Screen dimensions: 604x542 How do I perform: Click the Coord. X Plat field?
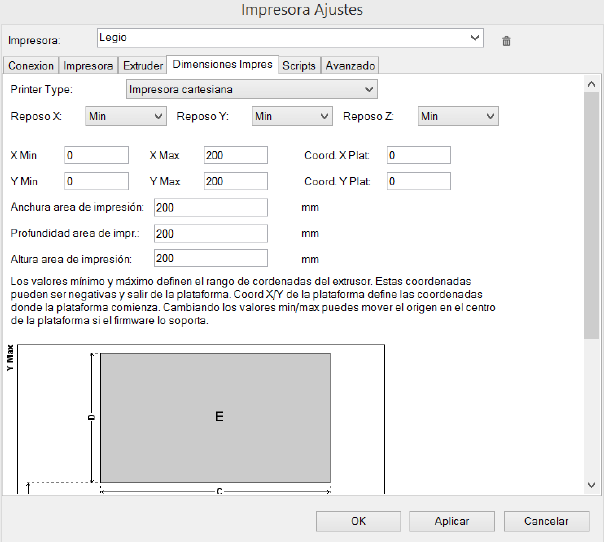[x=418, y=155]
